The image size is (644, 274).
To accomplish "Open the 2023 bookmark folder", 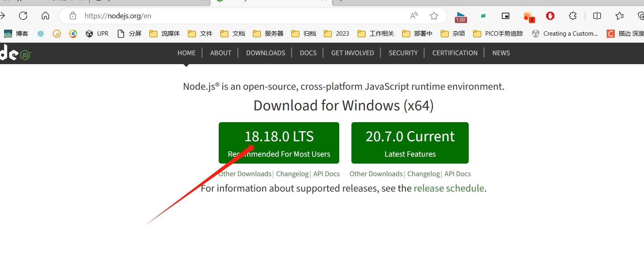I will pyautogui.click(x=336, y=34).
